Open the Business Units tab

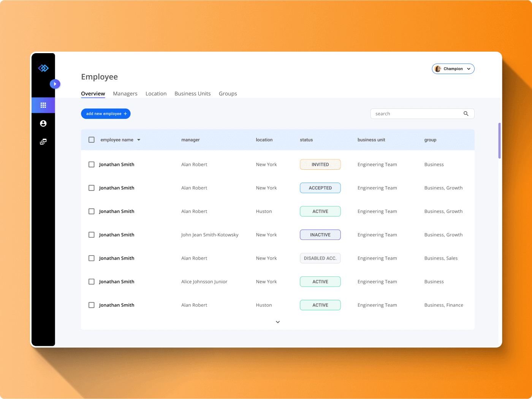click(192, 93)
